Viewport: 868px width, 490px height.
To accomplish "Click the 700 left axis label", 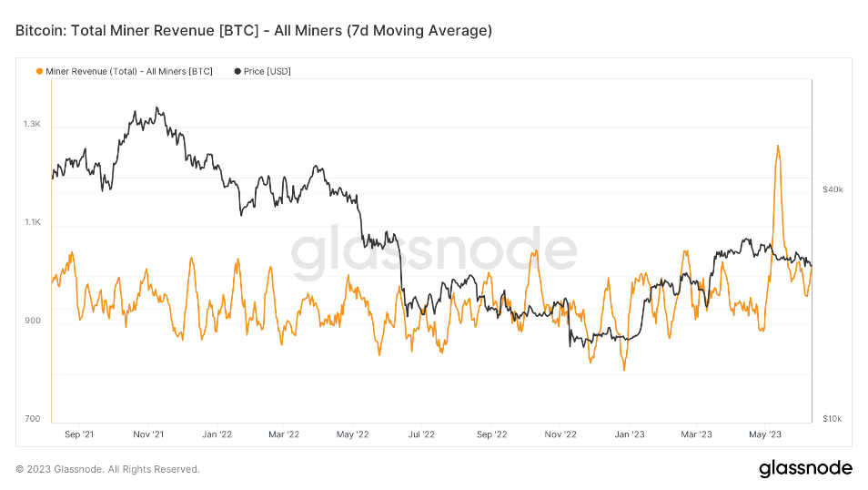I will coord(32,419).
